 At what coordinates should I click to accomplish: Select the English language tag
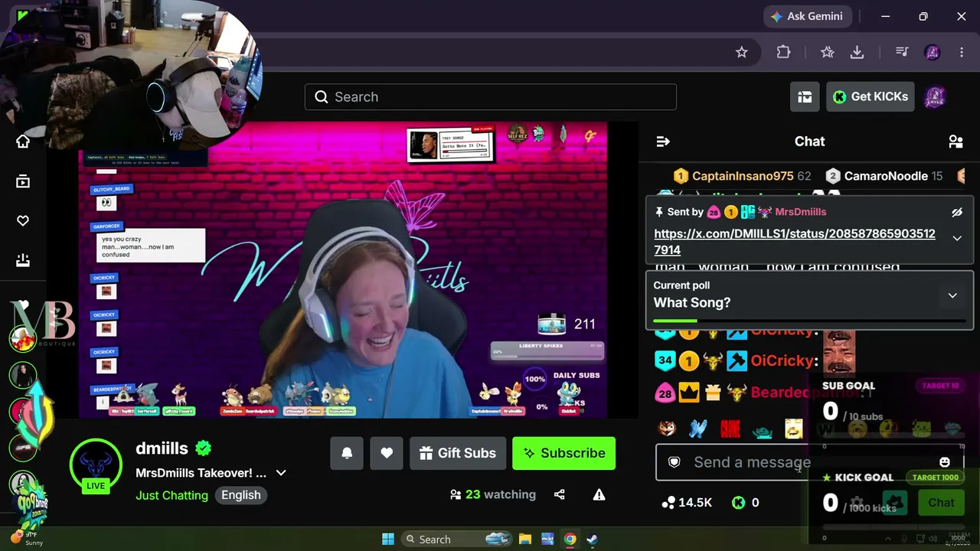click(241, 495)
